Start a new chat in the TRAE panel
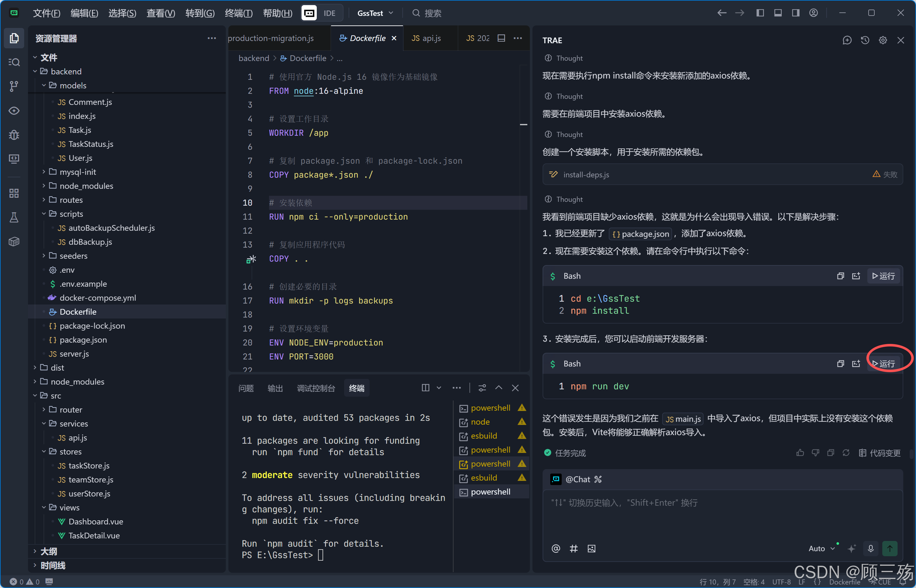This screenshot has height=588, width=916. 847,40
